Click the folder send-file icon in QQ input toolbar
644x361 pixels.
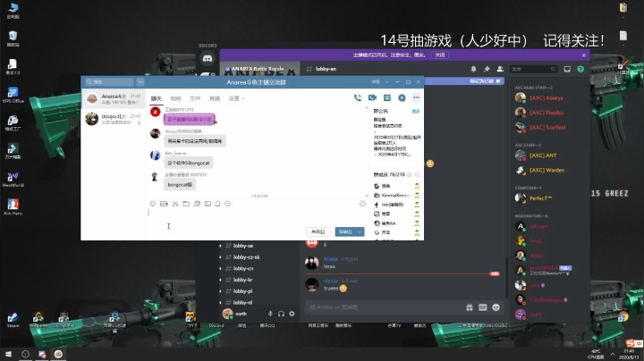pos(186,204)
